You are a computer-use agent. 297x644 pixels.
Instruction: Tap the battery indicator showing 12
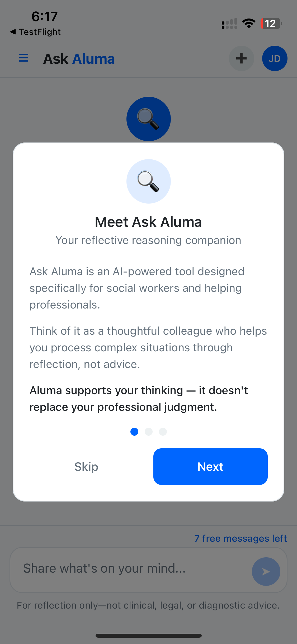click(x=271, y=24)
